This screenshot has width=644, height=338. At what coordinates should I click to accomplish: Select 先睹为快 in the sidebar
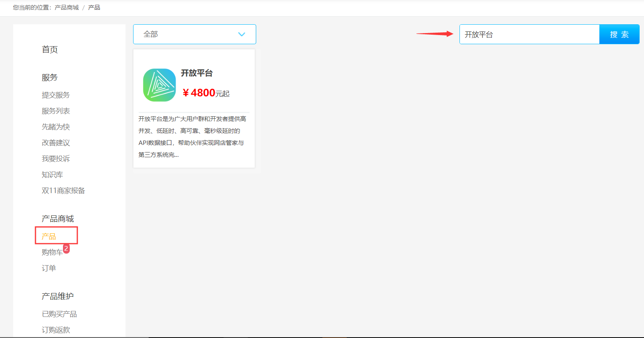(56, 127)
